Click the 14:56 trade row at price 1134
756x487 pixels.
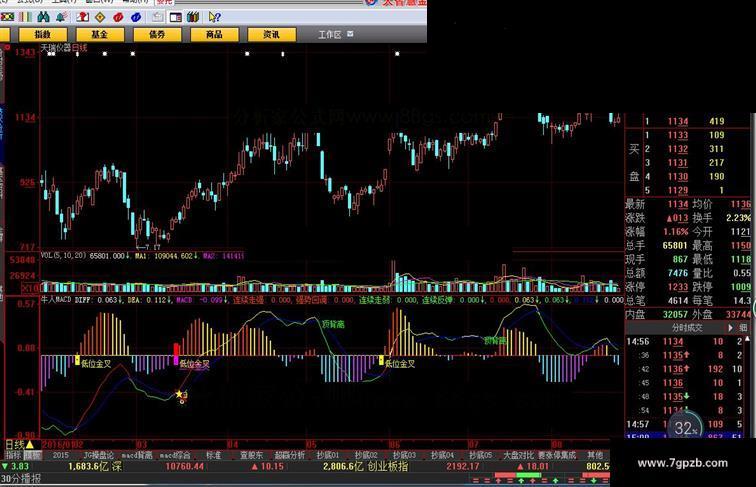[x=685, y=342]
